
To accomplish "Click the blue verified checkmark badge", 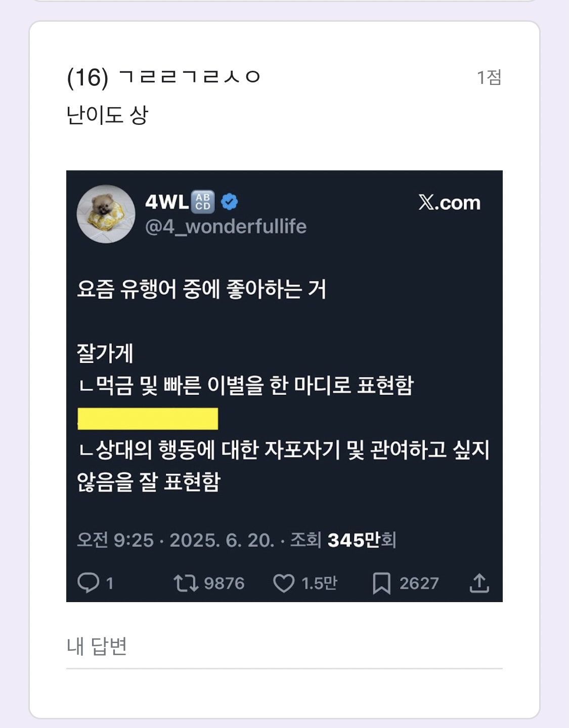I will (x=230, y=202).
